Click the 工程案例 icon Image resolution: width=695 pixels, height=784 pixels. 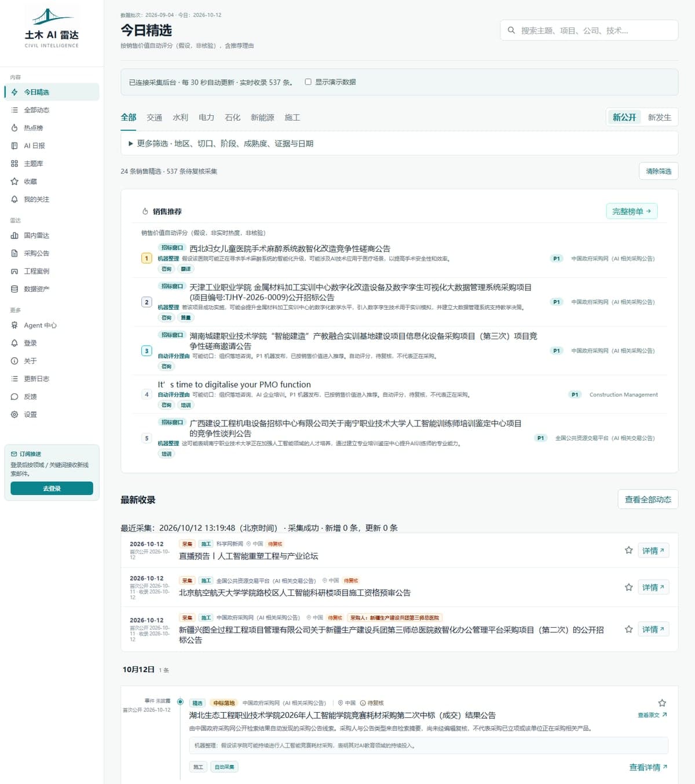(14, 271)
